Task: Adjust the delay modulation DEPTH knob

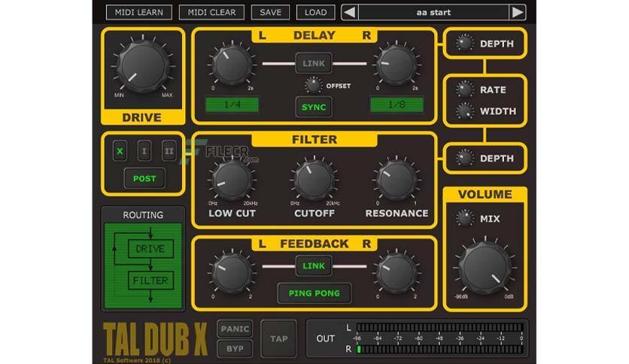Action: tap(464, 43)
